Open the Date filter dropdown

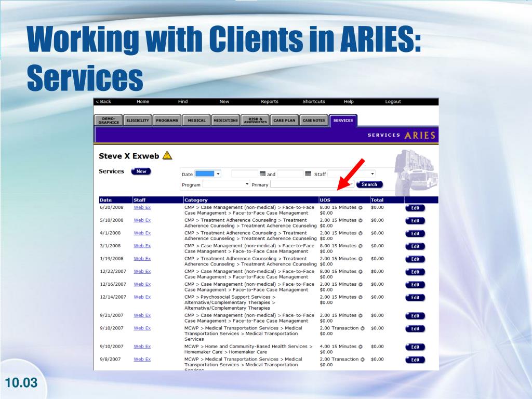click(208, 174)
